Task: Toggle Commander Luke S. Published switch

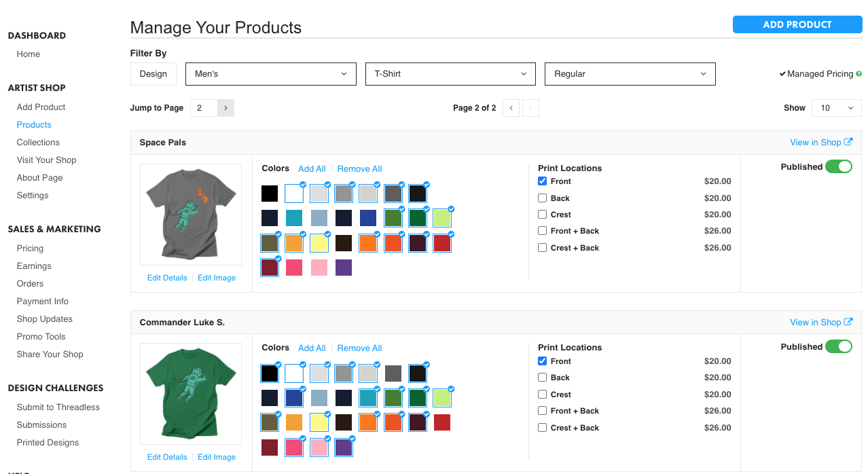Action: [839, 346]
